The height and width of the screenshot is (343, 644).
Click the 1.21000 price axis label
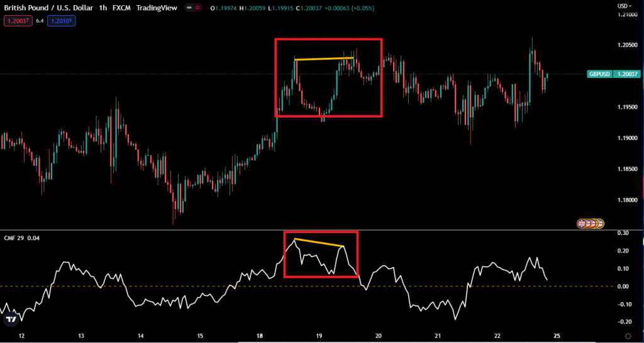[x=629, y=14]
